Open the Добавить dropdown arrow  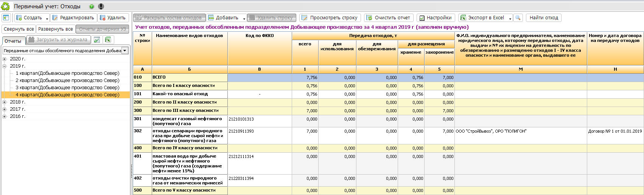[244, 18]
